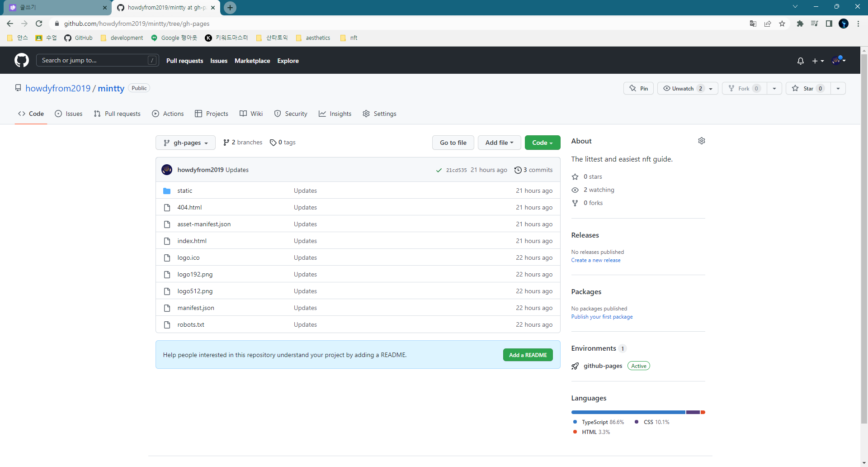868x467 pixels.
Task: Open the Wiki tab
Action: click(251, 114)
